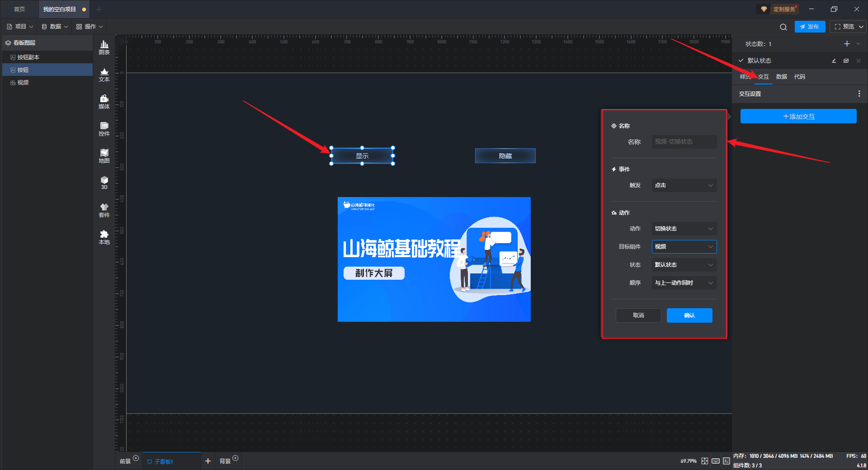This screenshot has width=868, height=470.
Task: Open keyboard shortcuts icon in status bar
Action: pyautogui.click(x=716, y=461)
